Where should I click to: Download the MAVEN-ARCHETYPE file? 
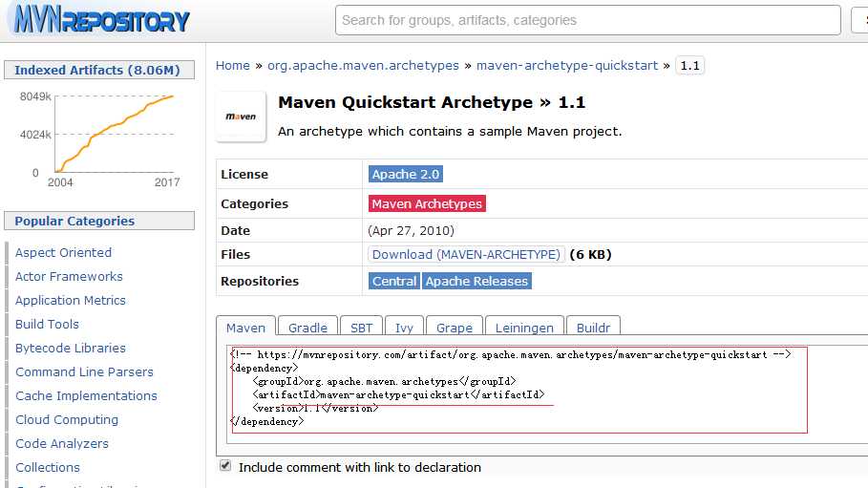tap(466, 254)
